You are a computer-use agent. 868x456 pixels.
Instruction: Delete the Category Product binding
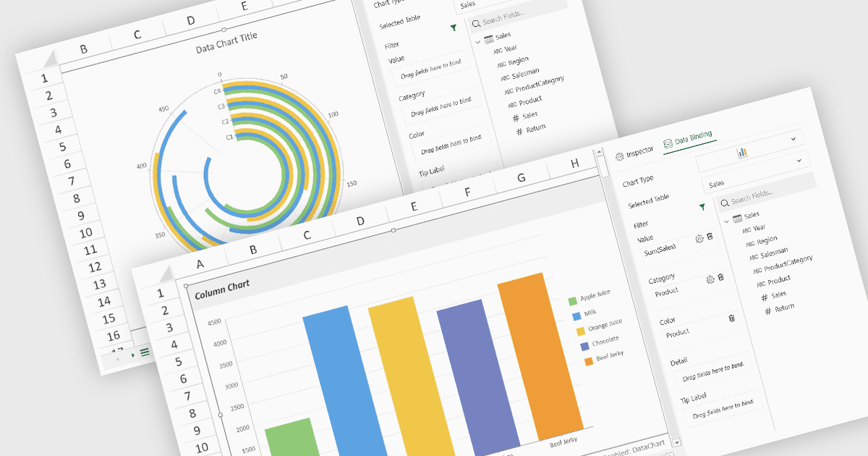point(721,277)
